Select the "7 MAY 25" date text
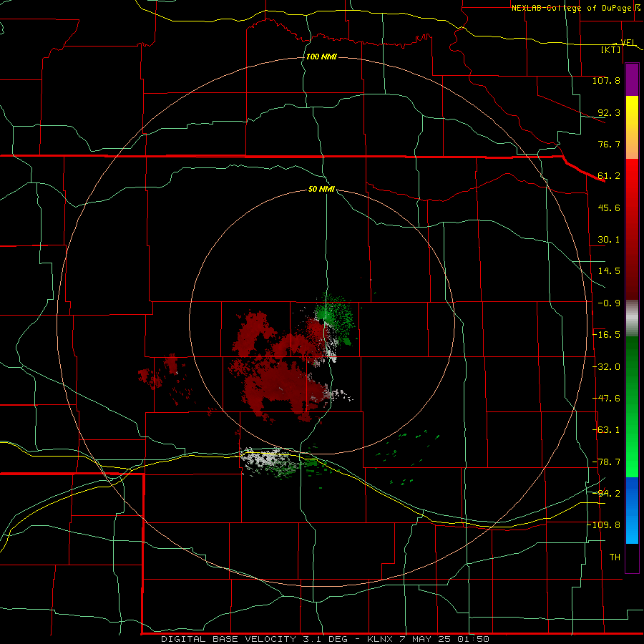644x644 pixels. click(x=425, y=639)
